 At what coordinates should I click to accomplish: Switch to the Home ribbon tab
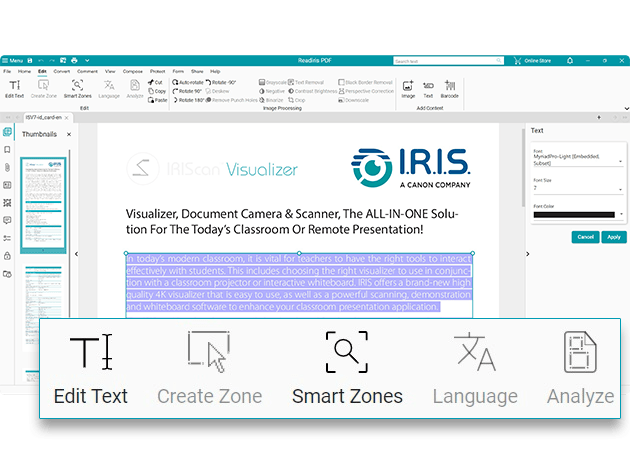point(24,72)
